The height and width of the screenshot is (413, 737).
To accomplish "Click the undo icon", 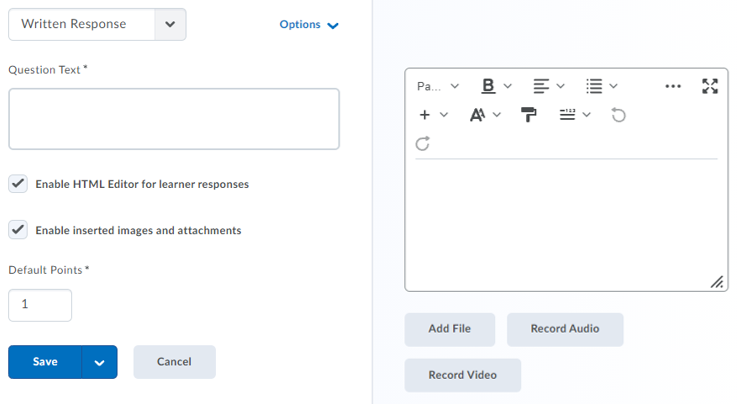I will point(619,115).
